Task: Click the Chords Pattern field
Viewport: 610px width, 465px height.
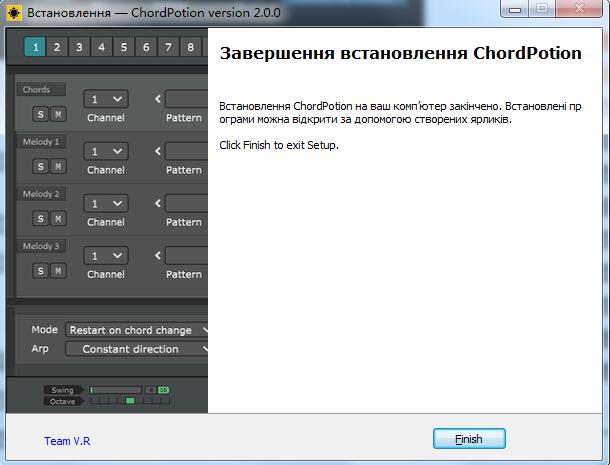Action: tap(186, 99)
